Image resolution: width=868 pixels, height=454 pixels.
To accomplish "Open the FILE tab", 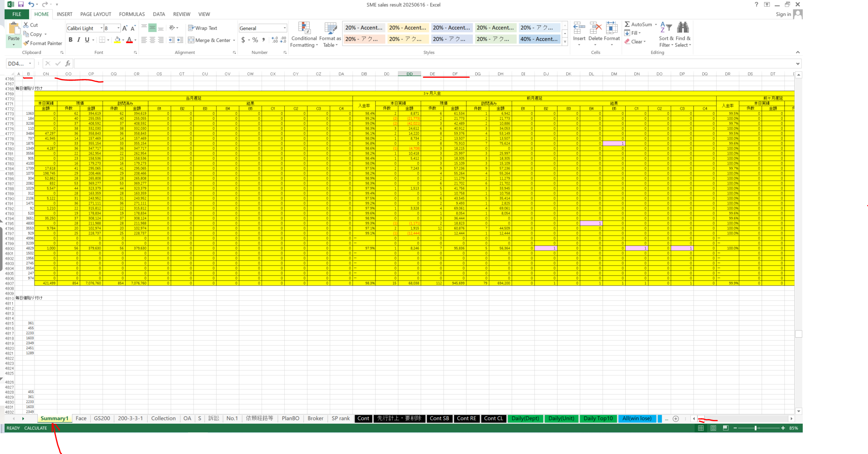I will (17, 14).
